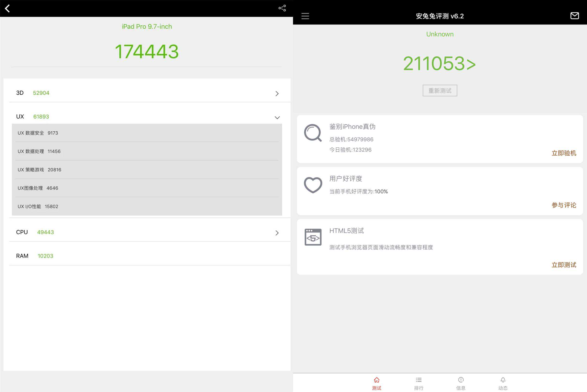The image size is (587, 392).
Task: Click the 立即验机 link
Action: [564, 153]
